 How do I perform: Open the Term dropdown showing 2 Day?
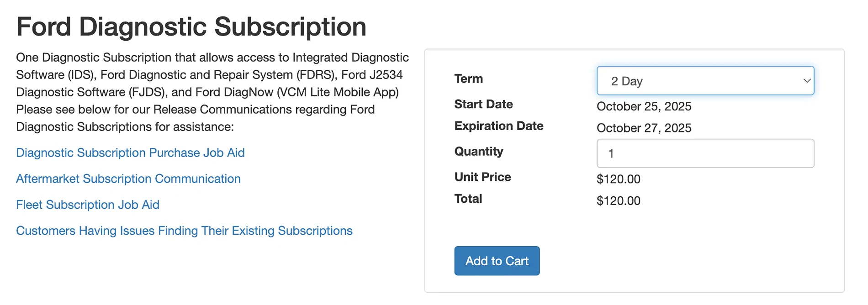(x=704, y=81)
